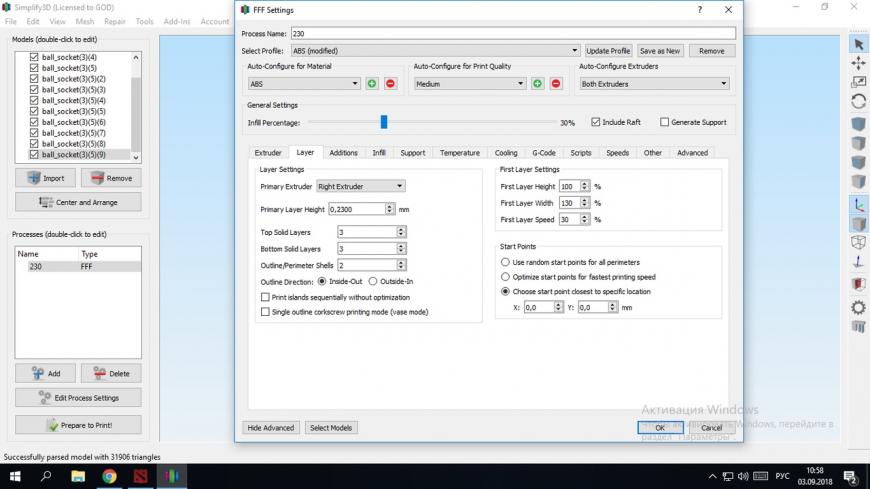870x489 pixels.
Task: Open the Select Profile dropdown
Action: 436,51
